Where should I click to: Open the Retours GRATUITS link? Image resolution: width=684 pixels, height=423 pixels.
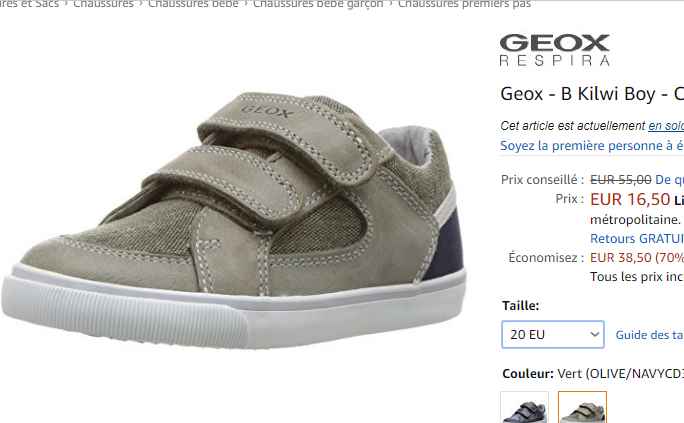(x=637, y=239)
